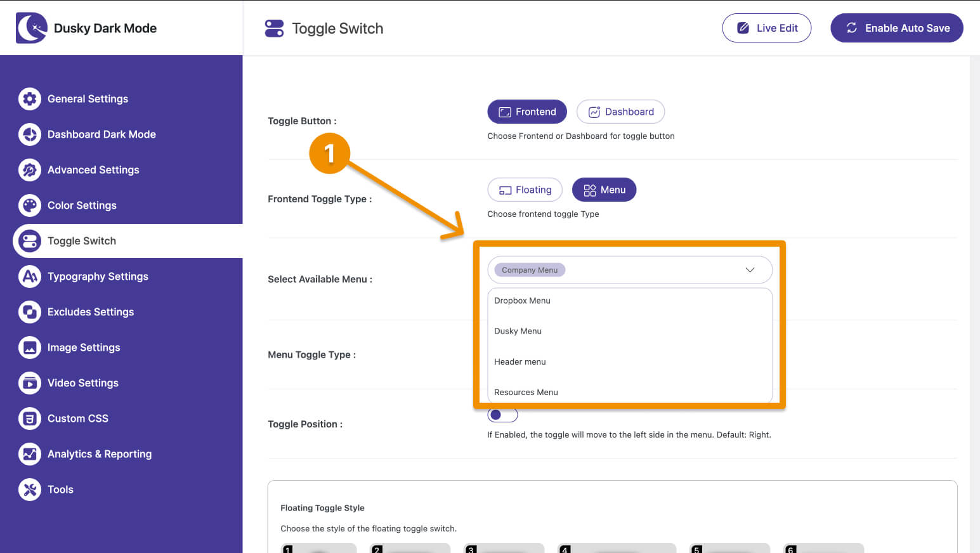Choose floating toggle style number 4
Screen dimensions: 980x553
tap(617, 548)
